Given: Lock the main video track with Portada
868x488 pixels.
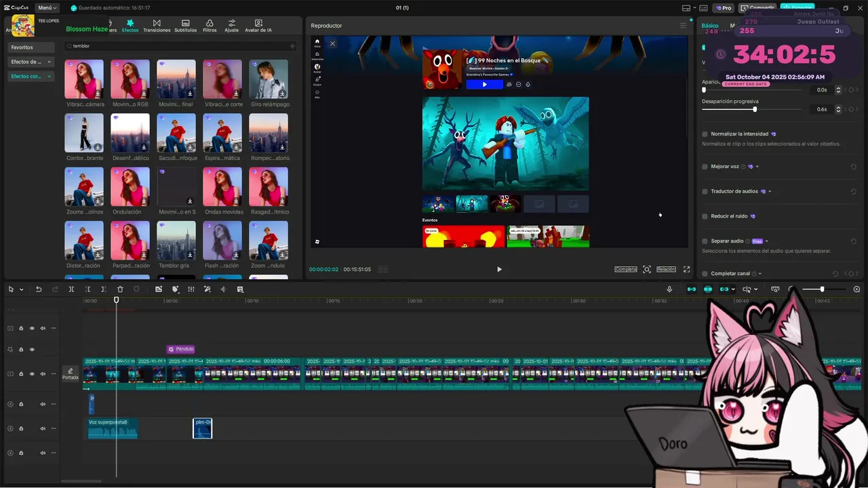Looking at the screenshot, I should click(21, 374).
